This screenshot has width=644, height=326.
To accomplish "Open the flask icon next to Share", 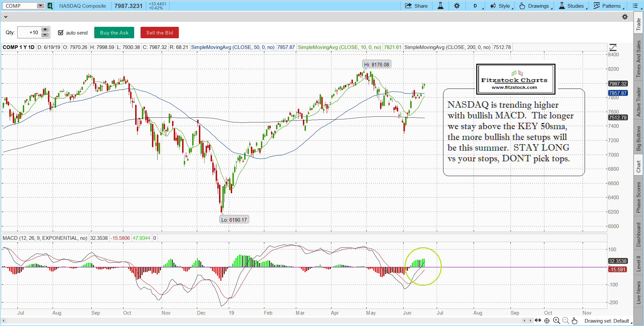I will pos(440,6).
